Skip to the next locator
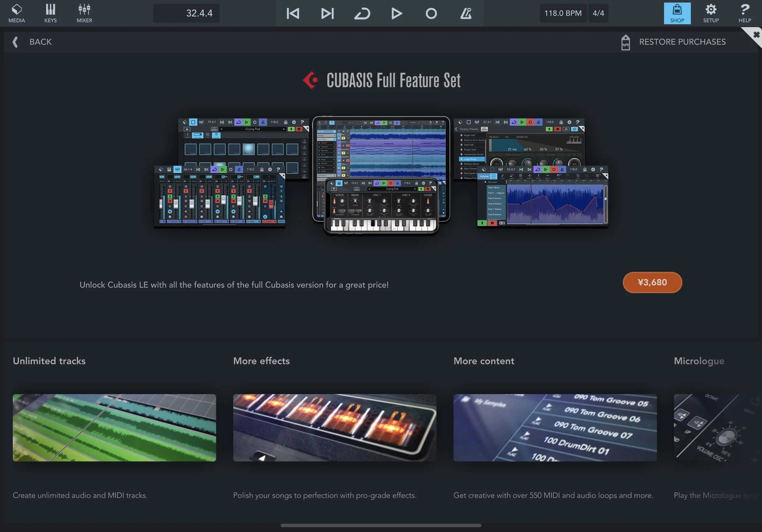The image size is (762, 532). [328, 13]
